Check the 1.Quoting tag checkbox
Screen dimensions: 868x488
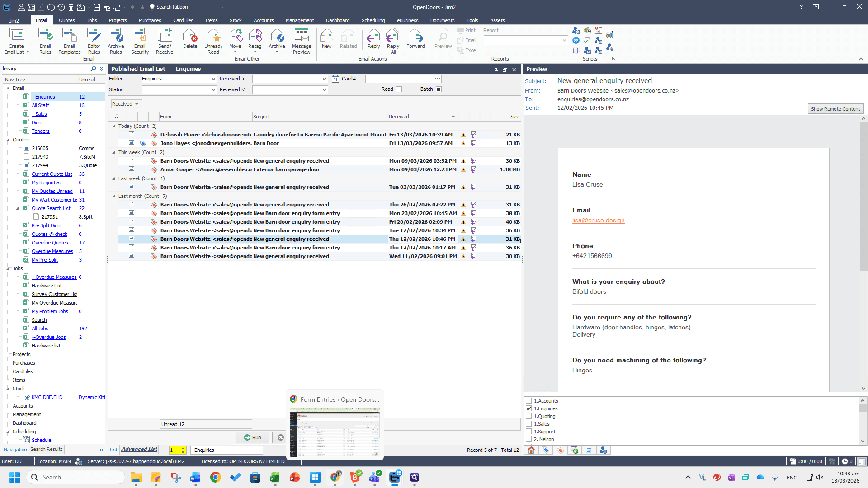pyautogui.click(x=528, y=416)
